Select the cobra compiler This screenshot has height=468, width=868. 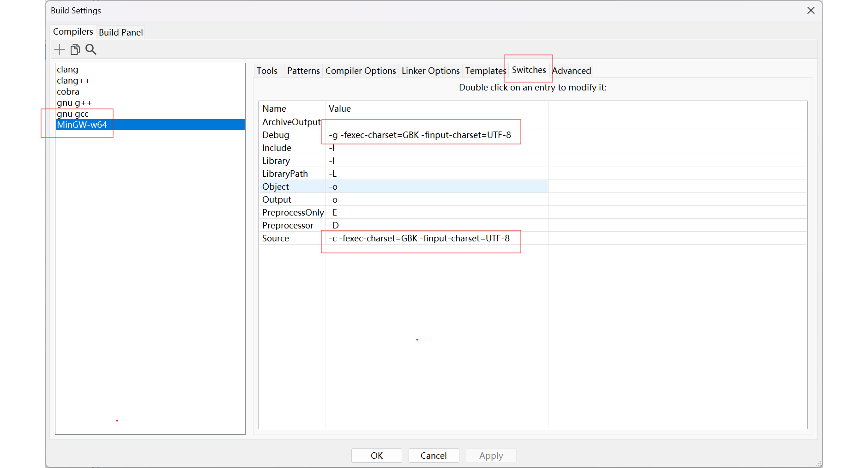[x=150, y=91]
